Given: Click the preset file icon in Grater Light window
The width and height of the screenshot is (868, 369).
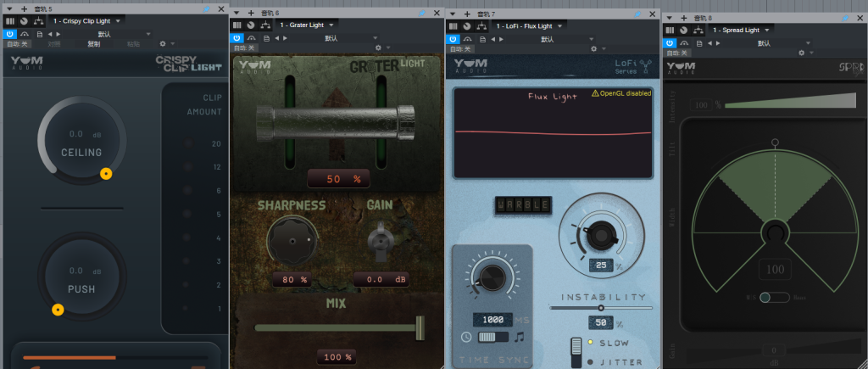Looking at the screenshot, I should 267,38.
